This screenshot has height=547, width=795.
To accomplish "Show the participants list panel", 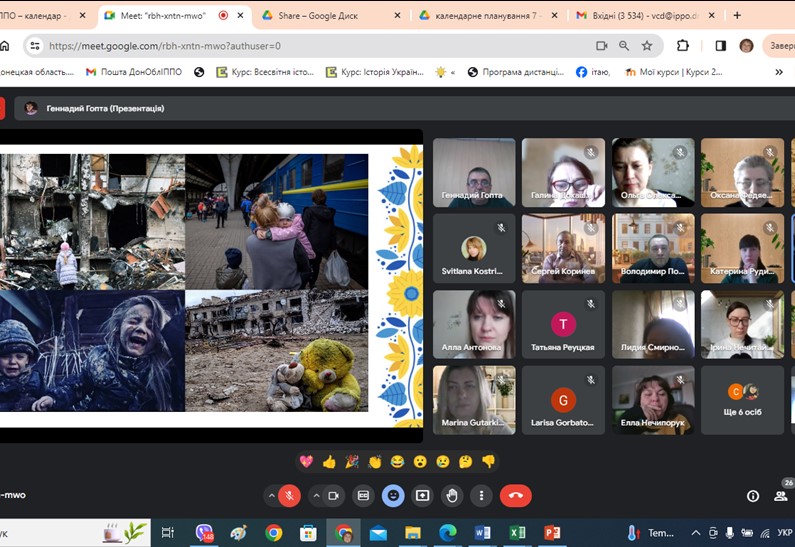I will (x=781, y=496).
